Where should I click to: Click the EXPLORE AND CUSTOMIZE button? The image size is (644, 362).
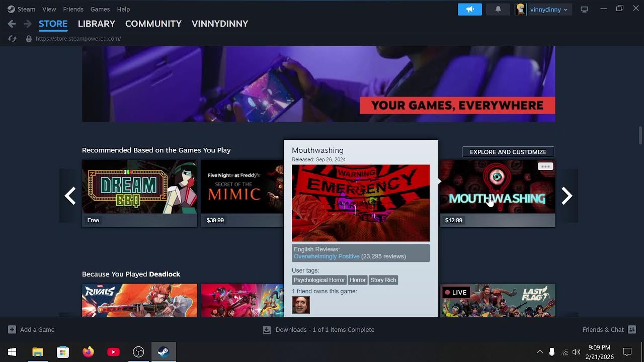(x=508, y=152)
